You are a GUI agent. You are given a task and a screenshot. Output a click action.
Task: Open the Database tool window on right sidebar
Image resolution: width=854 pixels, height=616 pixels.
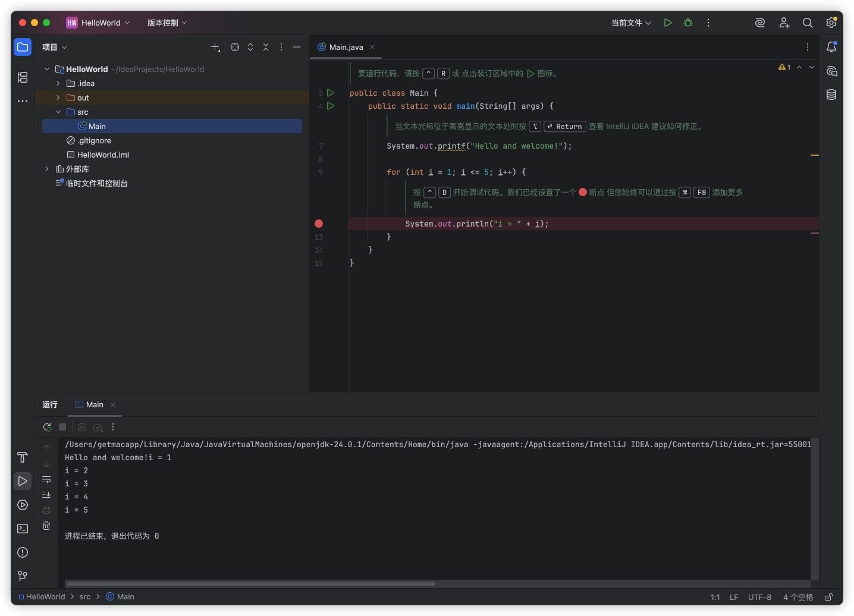[831, 95]
